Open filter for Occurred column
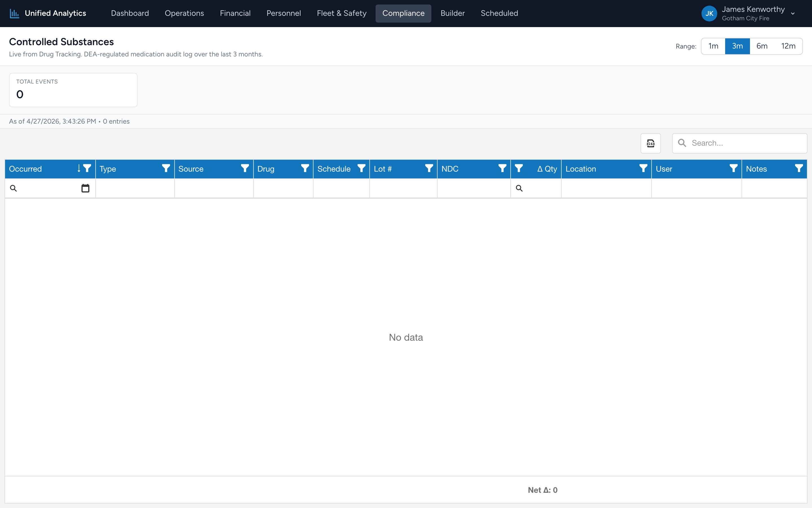The width and height of the screenshot is (812, 508). click(87, 168)
